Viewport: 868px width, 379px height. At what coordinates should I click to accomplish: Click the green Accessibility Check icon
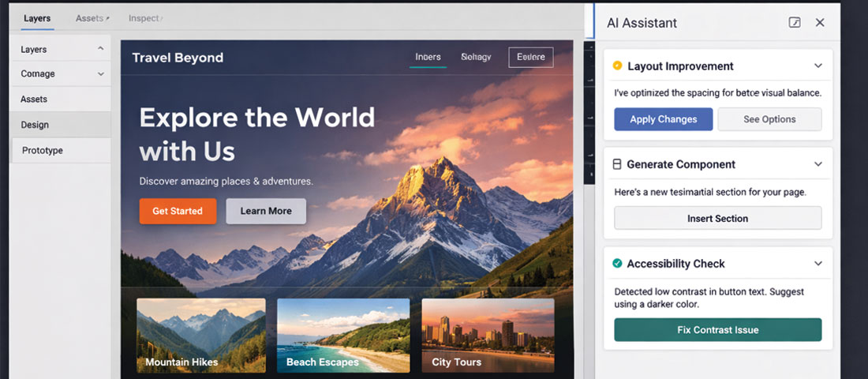click(x=617, y=263)
